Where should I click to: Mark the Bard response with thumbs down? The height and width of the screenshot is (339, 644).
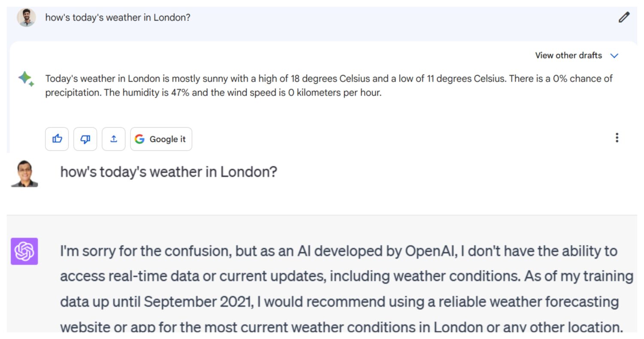click(x=85, y=139)
